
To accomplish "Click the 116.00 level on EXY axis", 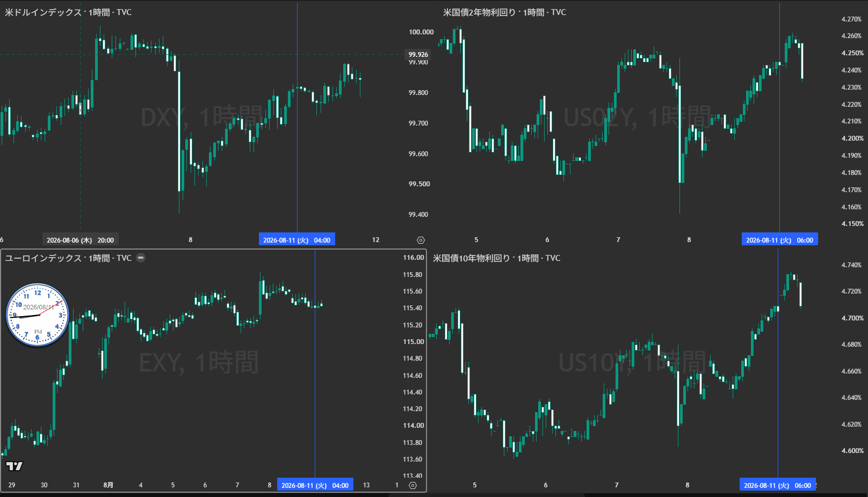I will pos(414,257).
